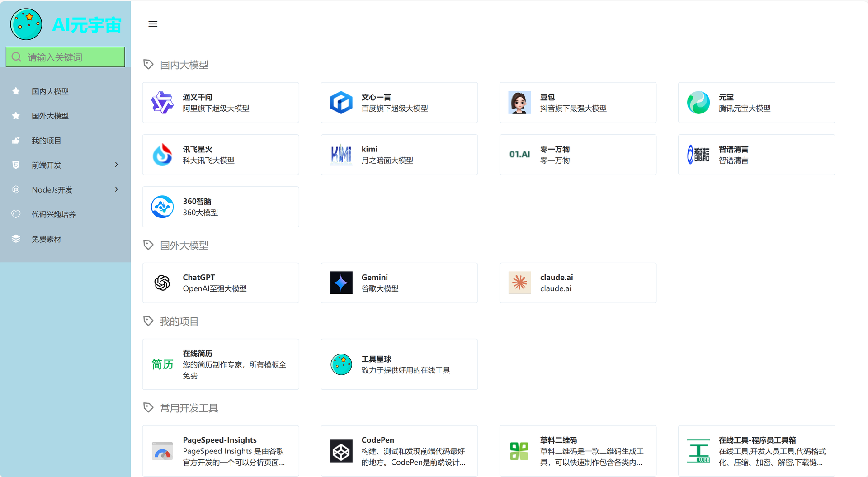Click the AI元宇宙 planet logo
This screenshot has width=868, height=477.
pos(26,24)
